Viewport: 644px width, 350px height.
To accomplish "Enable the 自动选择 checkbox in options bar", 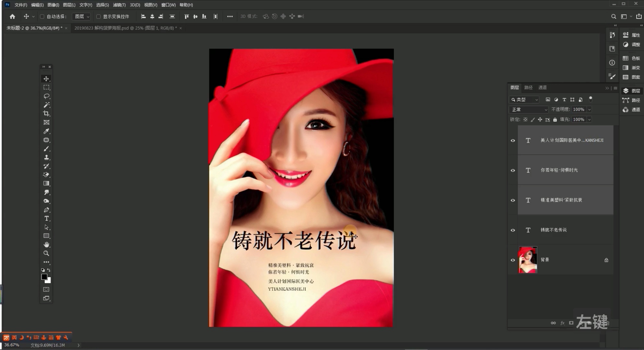I will [x=42, y=16].
